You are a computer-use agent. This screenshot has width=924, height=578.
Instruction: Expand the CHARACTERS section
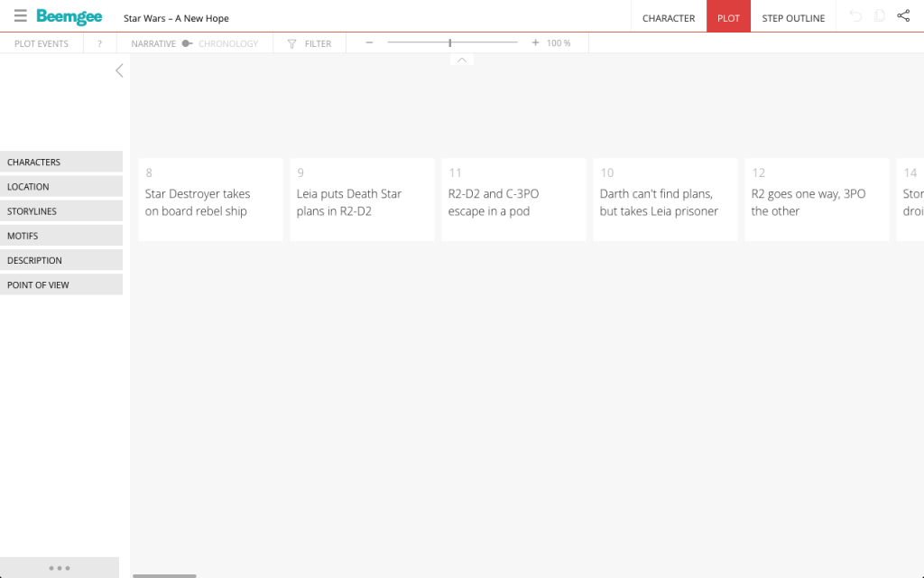[61, 162]
